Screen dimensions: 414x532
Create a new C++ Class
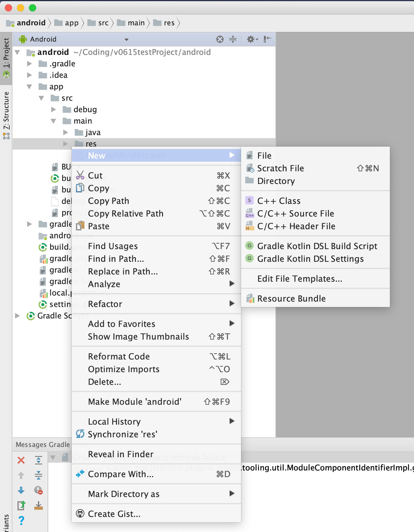click(x=315, y=201)
